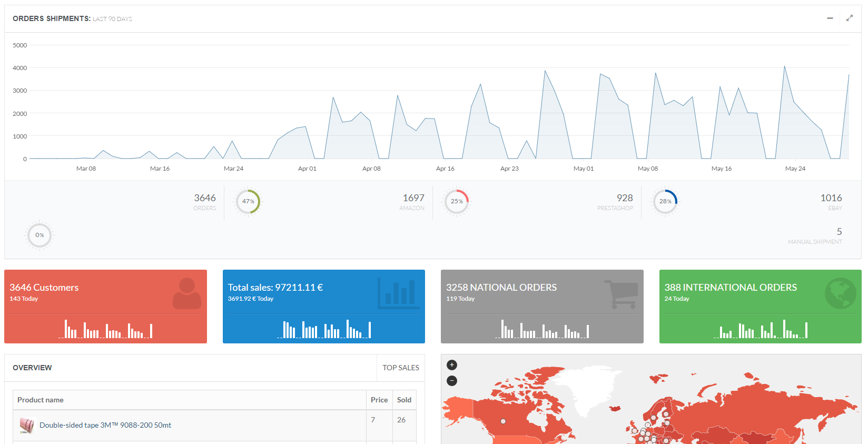Screen dimensions: 868x444
Task: Expand Orders Shipments panel to fullscreen
Action: pos(850,18)
